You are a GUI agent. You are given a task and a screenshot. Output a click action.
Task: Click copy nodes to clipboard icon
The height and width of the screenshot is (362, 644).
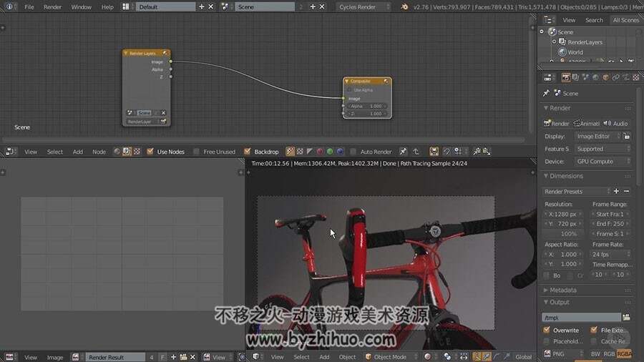(x=477, y=152)
